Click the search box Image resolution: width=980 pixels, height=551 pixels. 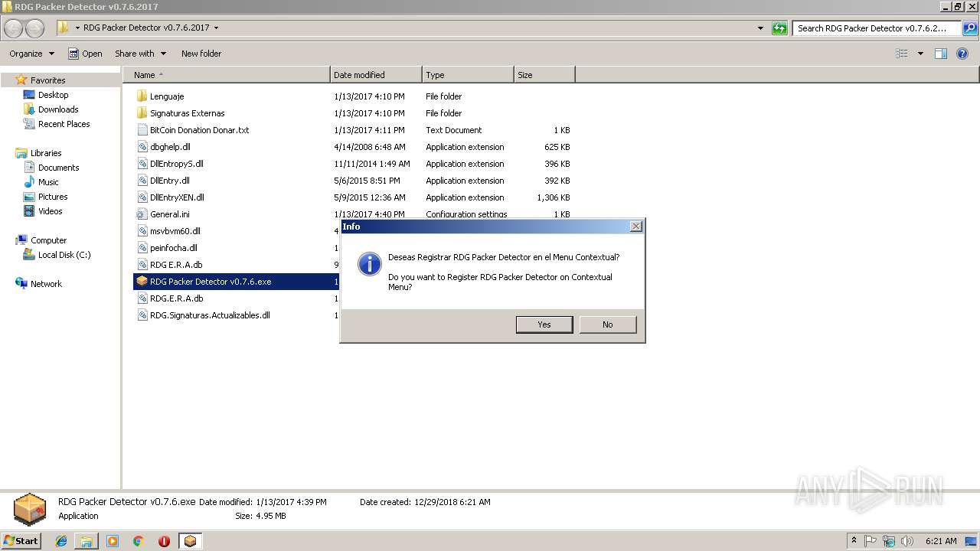(x=877, y=28)
